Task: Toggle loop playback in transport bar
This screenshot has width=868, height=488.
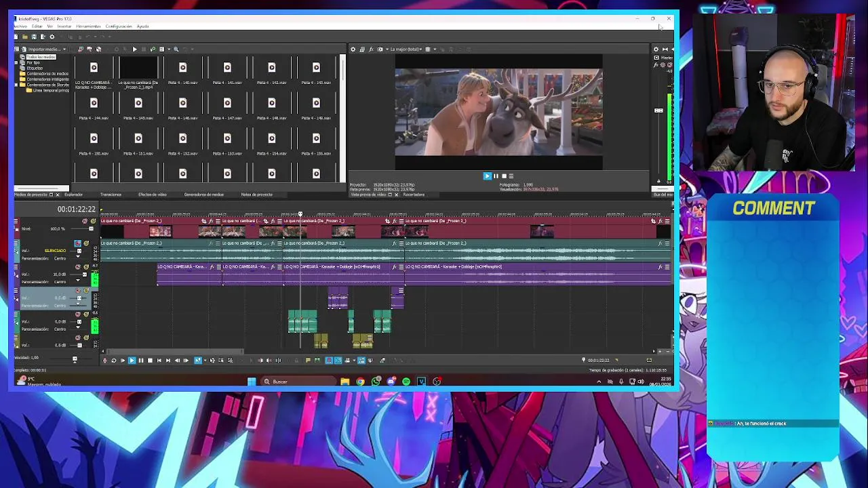Action: point(113,360)
